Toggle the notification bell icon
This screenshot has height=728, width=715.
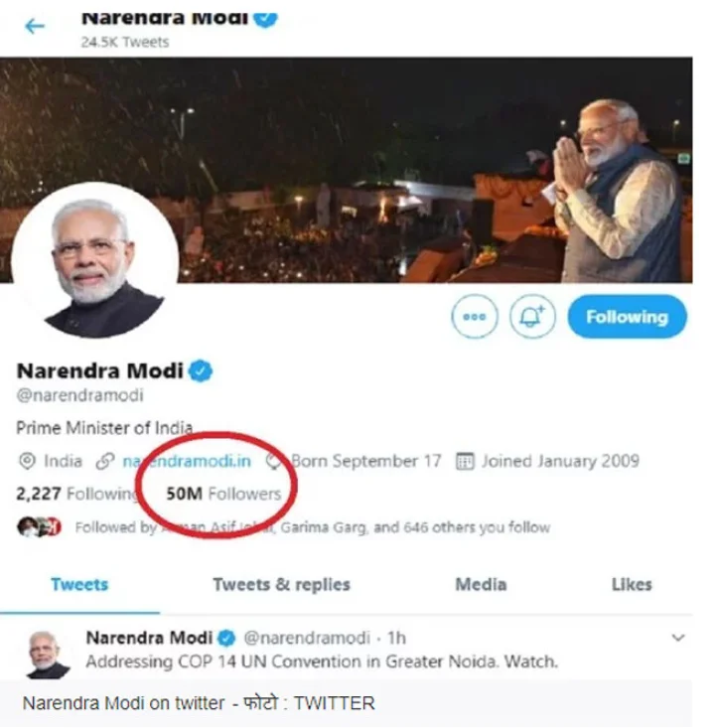pos(533,318)
